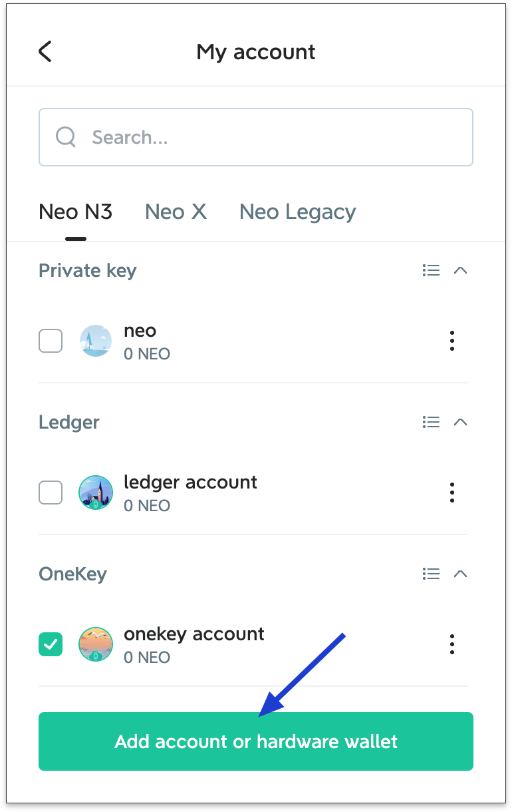512x812 pixels.
Task: Collapse the Ledger section
Action: tap(460, 422)
